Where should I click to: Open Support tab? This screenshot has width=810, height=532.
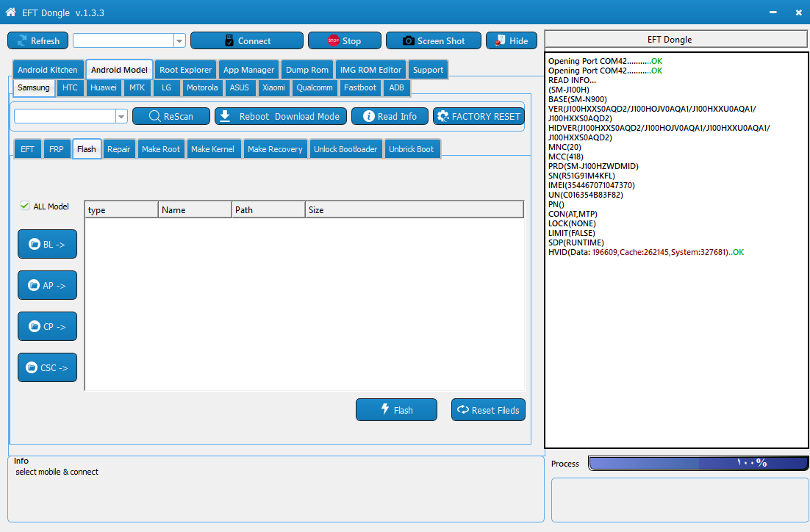pos(429,70)
